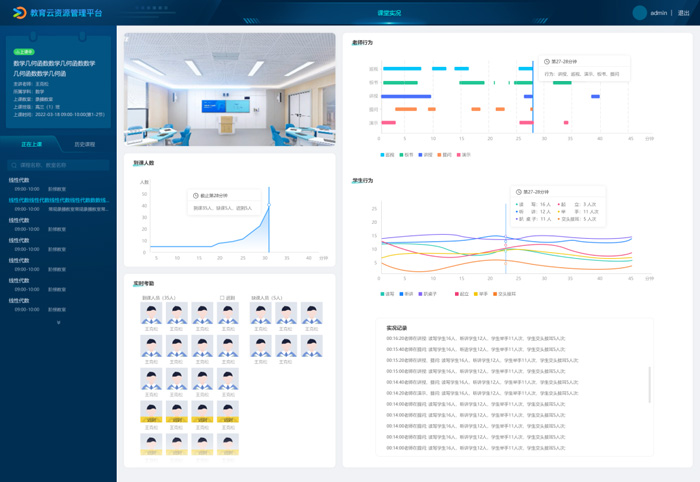Toggle the 迟到 checkbox in attendance

click(222, 298)
